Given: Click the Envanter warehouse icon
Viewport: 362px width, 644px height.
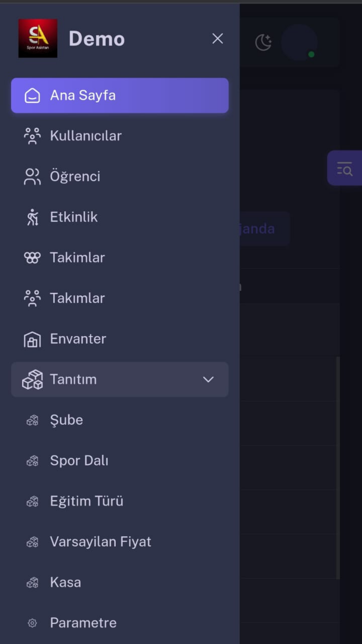Looking at the screenshot, I should [x=32, y=339].
